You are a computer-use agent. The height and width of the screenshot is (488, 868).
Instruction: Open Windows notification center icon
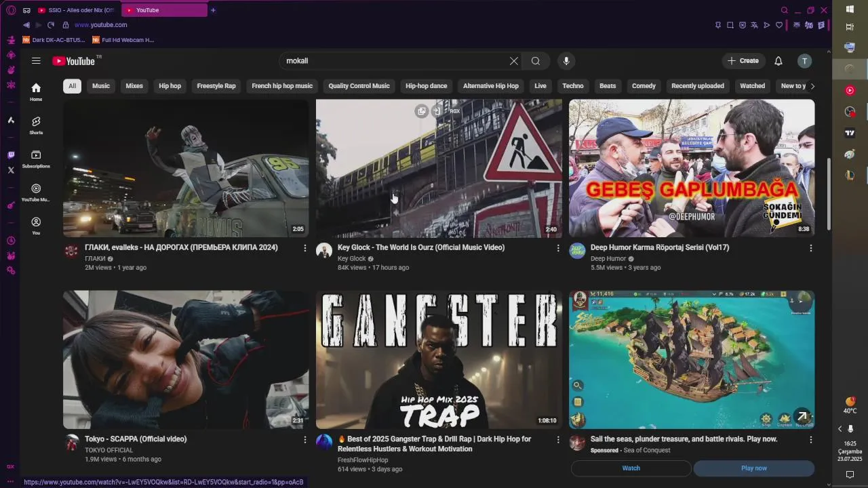click(850, 475)
